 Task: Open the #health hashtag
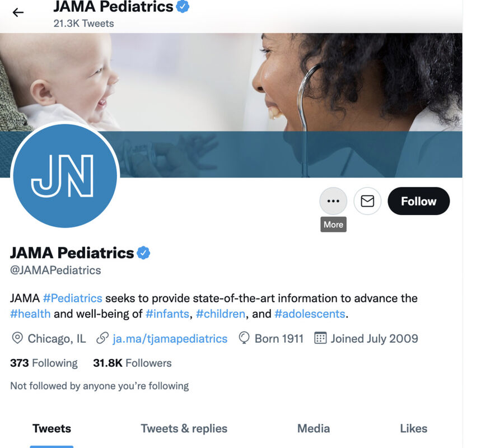(x=30, y=314)
